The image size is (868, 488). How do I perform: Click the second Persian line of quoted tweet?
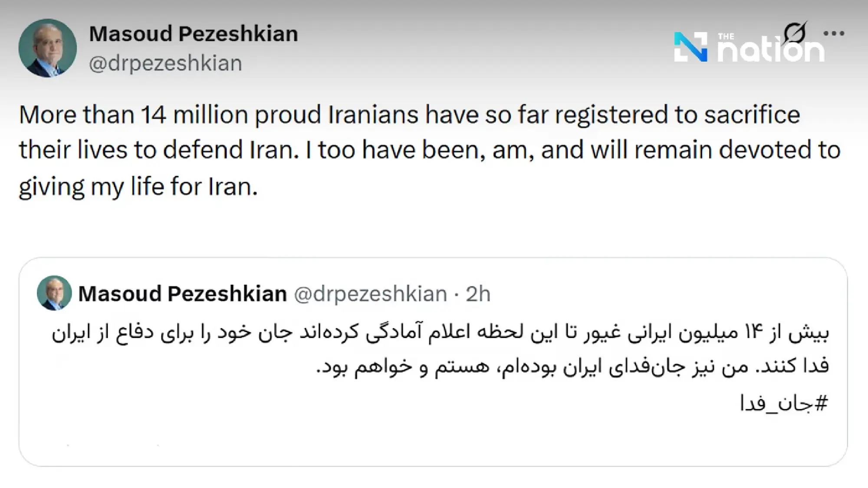tap(572, 367)
